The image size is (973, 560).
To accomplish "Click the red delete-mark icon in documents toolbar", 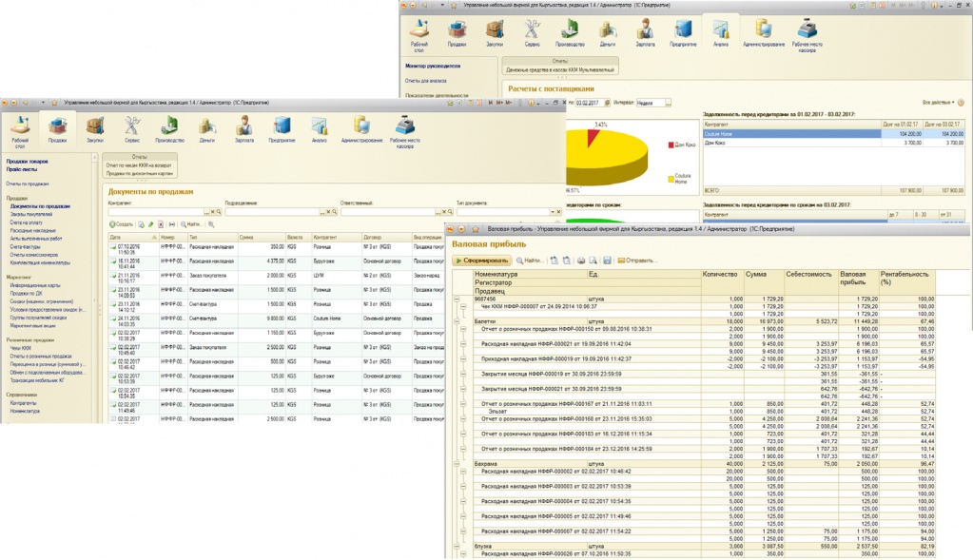I will coord(161,224).
